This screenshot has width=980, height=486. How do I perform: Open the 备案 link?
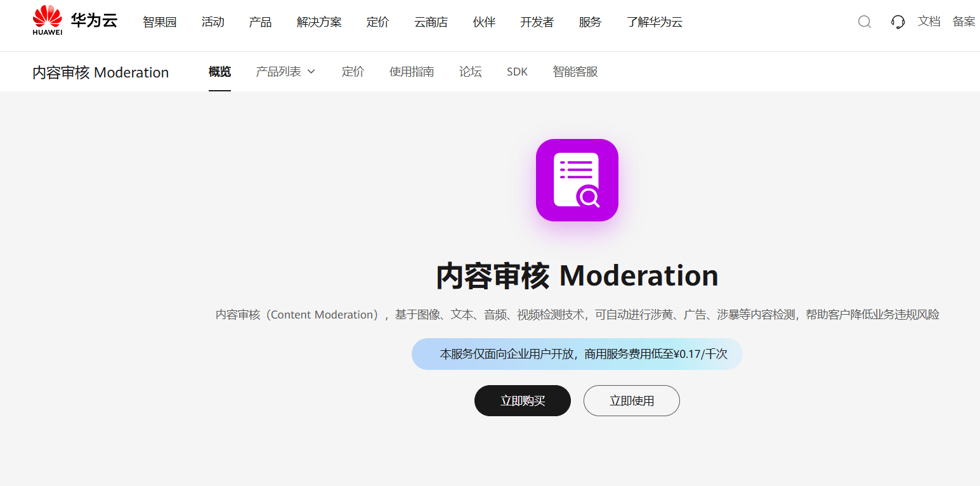[964, 22]
